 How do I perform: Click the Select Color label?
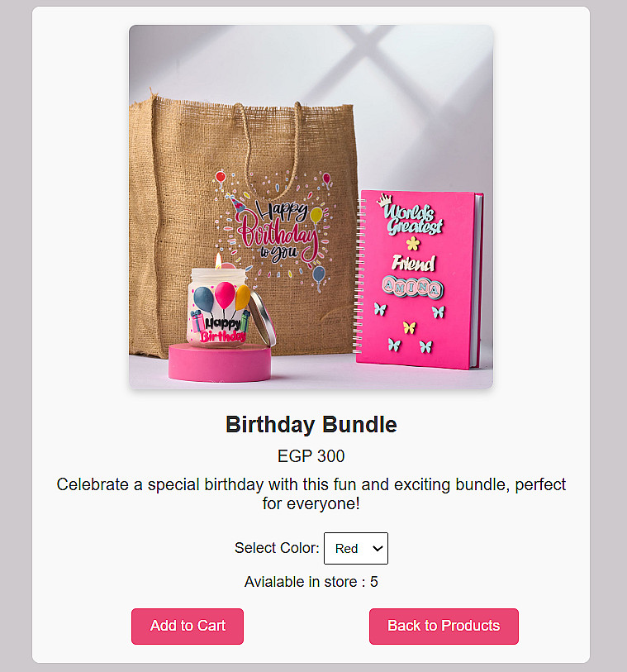(x=277, y=548)
